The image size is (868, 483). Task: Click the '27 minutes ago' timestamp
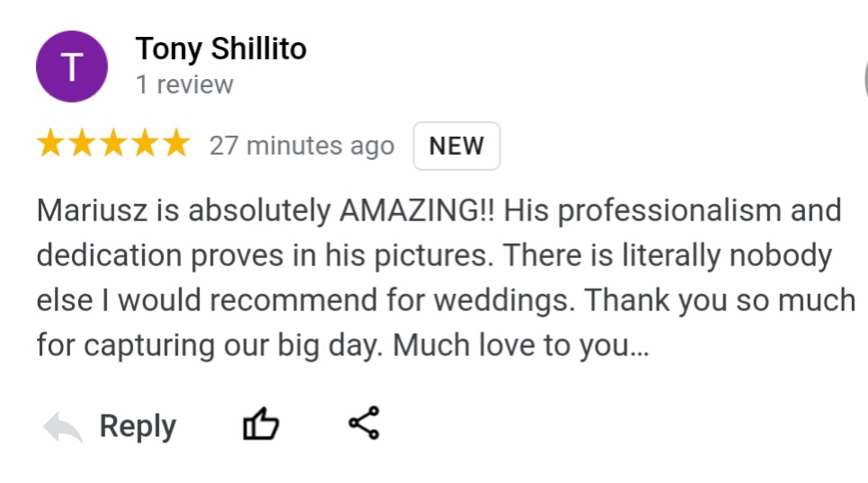tap(301, 146)
